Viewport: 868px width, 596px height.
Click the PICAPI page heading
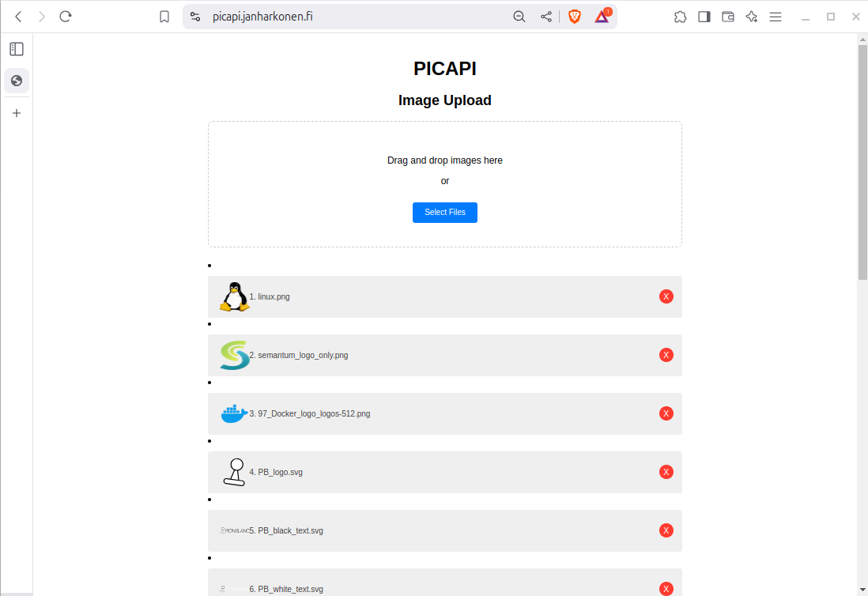(x=445, y=69)
